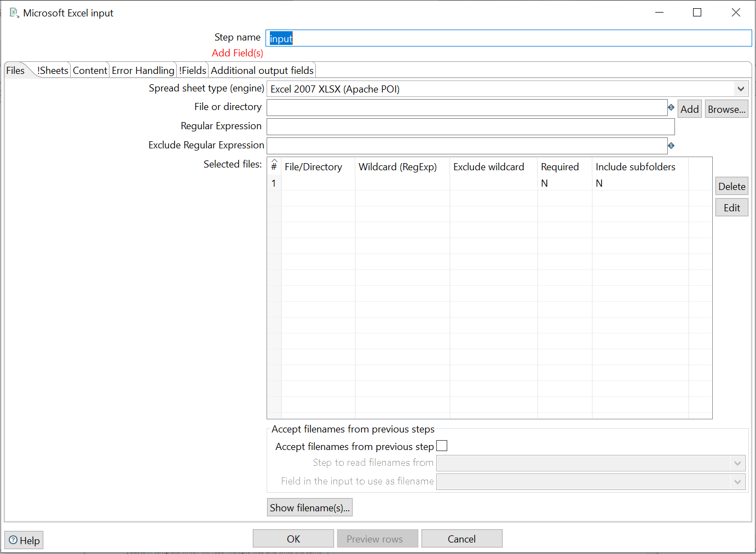Click the Required column header
756x554 pixels.
click(564, 167)
